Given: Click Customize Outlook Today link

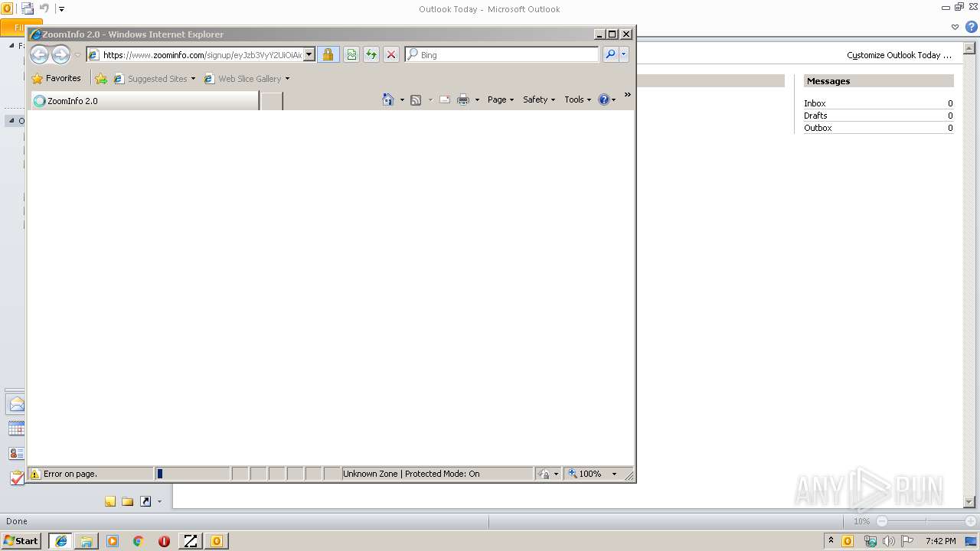Looking at the screenshot, I should tap(899, 55).
